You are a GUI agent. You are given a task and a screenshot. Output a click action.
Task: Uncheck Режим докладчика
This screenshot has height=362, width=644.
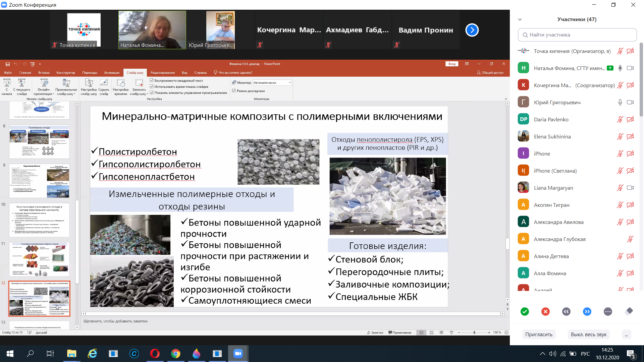coord(234,91)
